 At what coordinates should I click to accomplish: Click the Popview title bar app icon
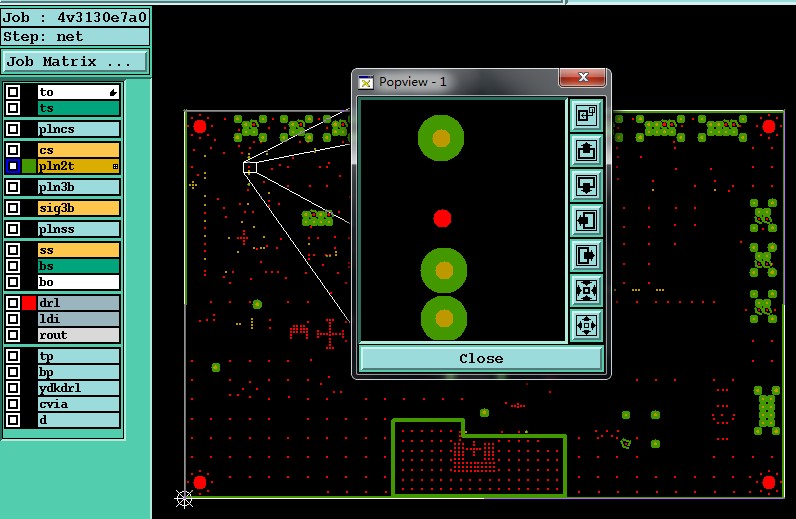coord(366,82)
